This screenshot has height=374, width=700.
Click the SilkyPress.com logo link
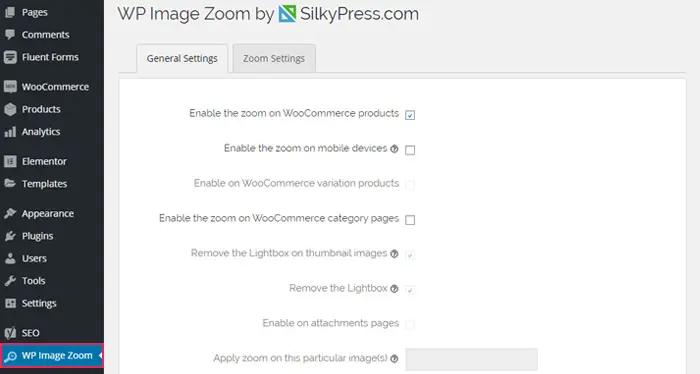(349, 14)
